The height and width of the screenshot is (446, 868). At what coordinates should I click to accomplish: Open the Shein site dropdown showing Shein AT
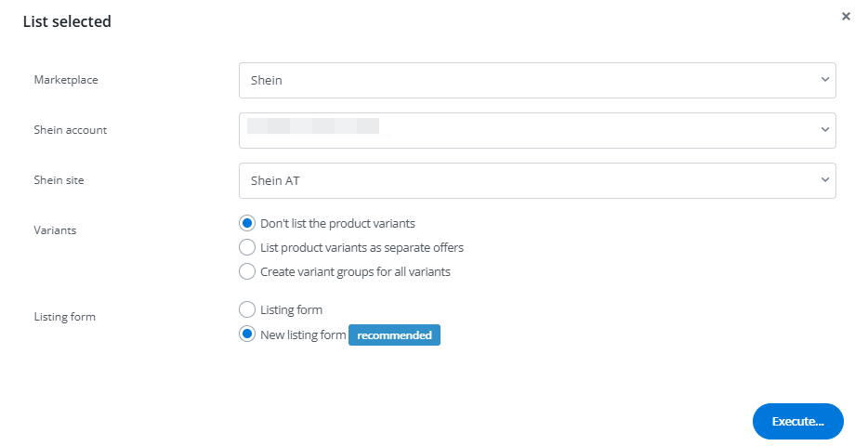pyautogui.click(x=536, y=181)
